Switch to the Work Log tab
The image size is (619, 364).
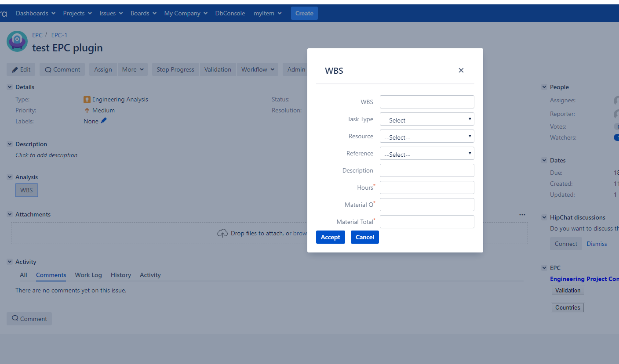click(88, 275)
